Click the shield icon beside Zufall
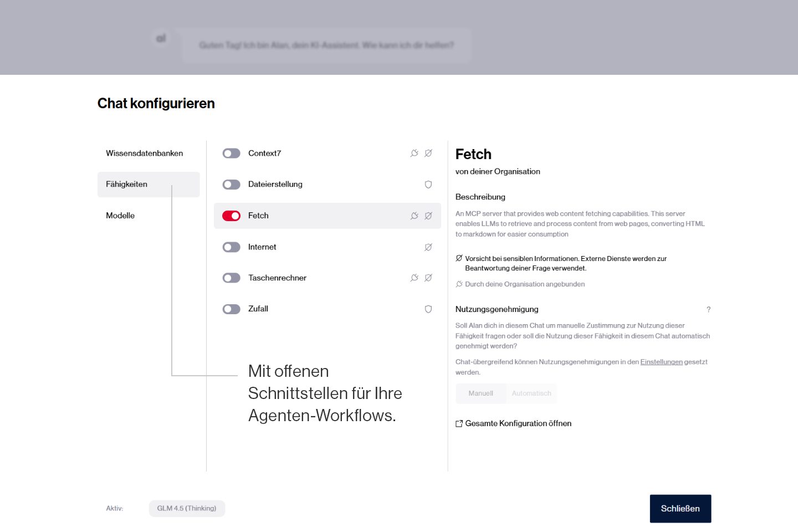Viewport: 798px width, 532px height. click(428, 309)
